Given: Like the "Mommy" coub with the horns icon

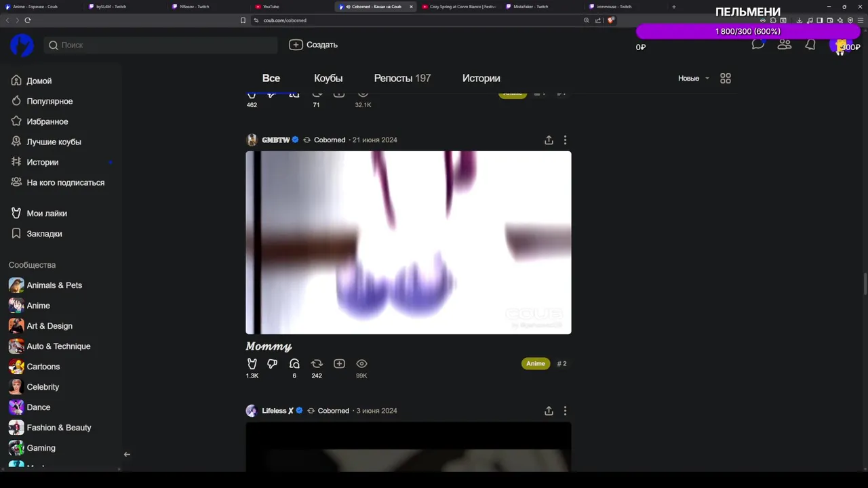Looking at the screenshot, I should coord(252,364).
